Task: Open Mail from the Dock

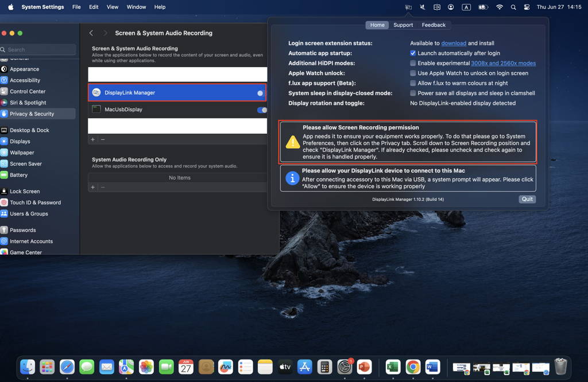Action: point(106,367)
